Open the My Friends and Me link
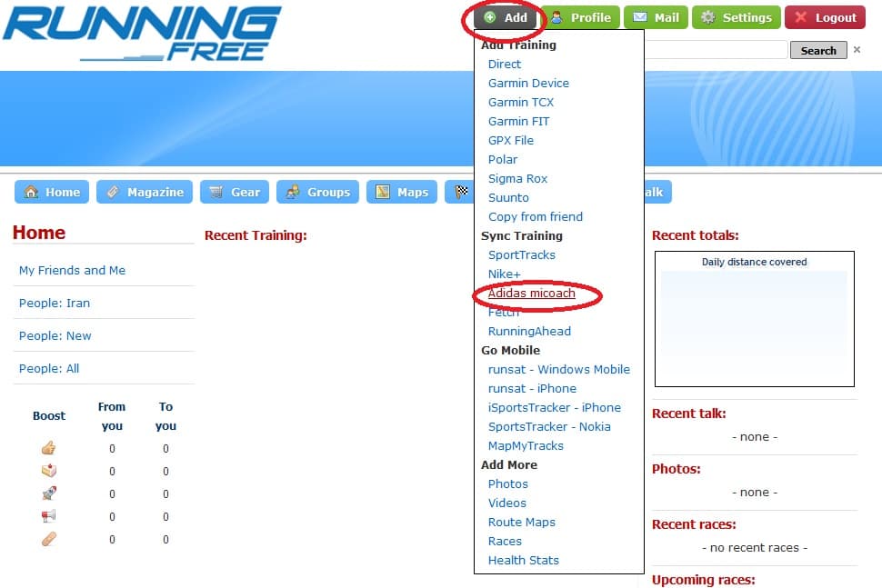The height and width of the screenshot is (588, 882). pyautogui.click(x=72, y=270)
